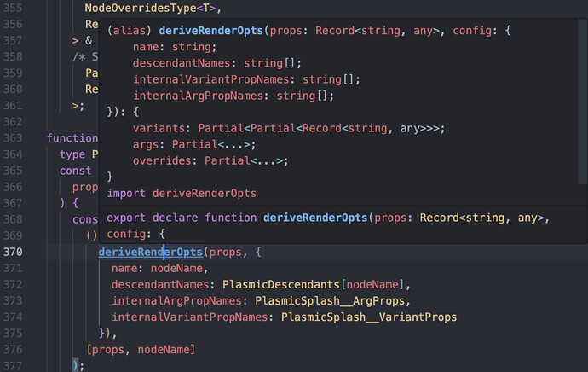This screenshot has width=588, height=372.
Task: Click 'overrides: Partial<...>' in the tooltip
Action: point(210,160)
